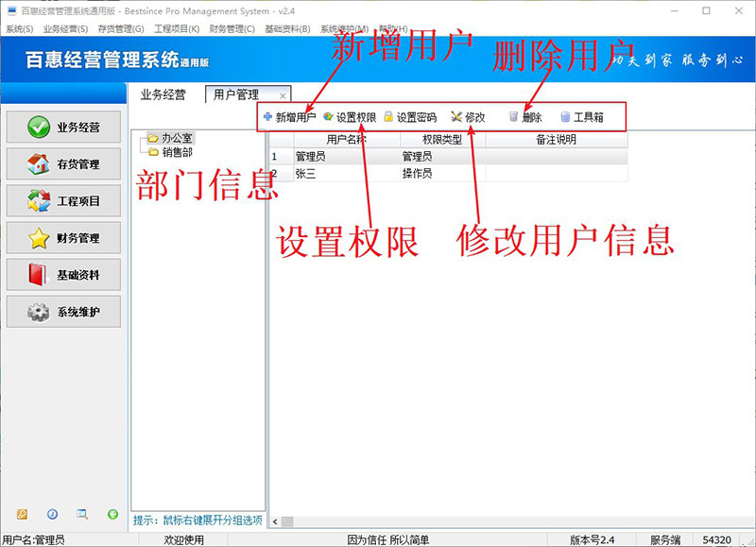The width and height of the screenshot is (756, 547).
Task: Click the 管理员 permission type cell
Action: pos(442,156)
